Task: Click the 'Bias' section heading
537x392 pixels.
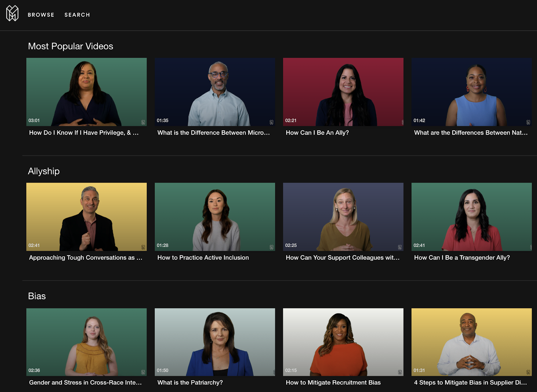Action: tap(37, 296)
